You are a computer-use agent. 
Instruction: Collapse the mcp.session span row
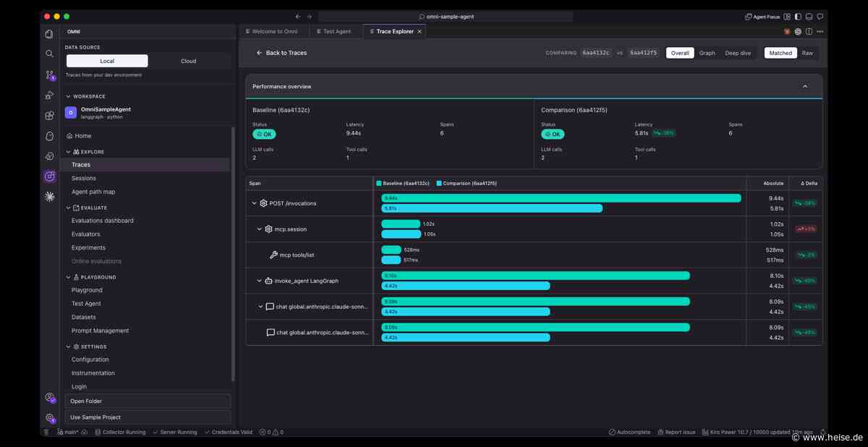pyautogui.click(x=259, y=229)
